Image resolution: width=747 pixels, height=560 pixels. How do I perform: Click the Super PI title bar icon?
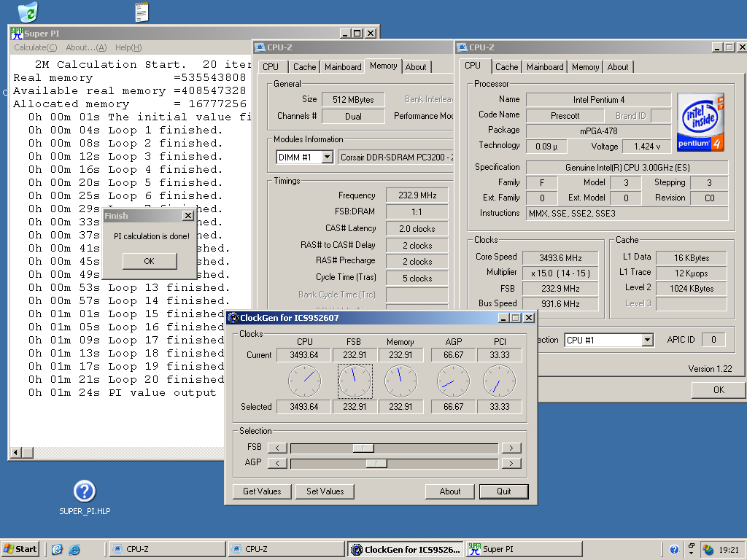tap(17, 34)
